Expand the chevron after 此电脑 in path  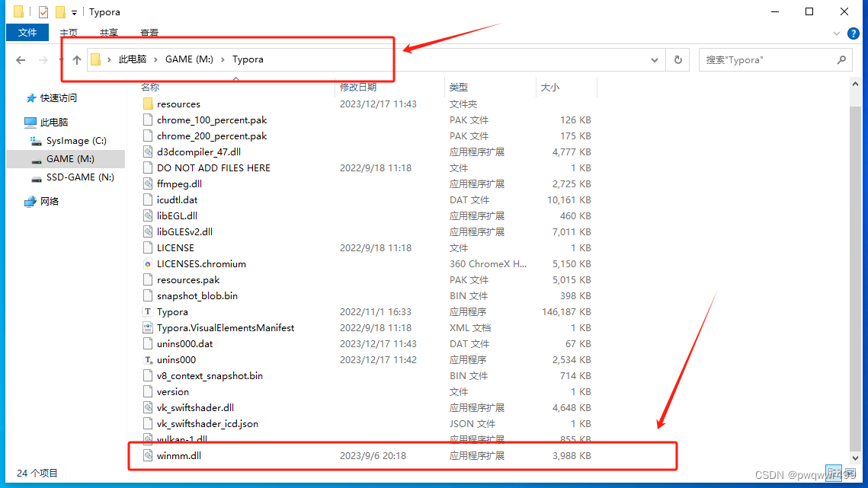(x=155, y=59)
